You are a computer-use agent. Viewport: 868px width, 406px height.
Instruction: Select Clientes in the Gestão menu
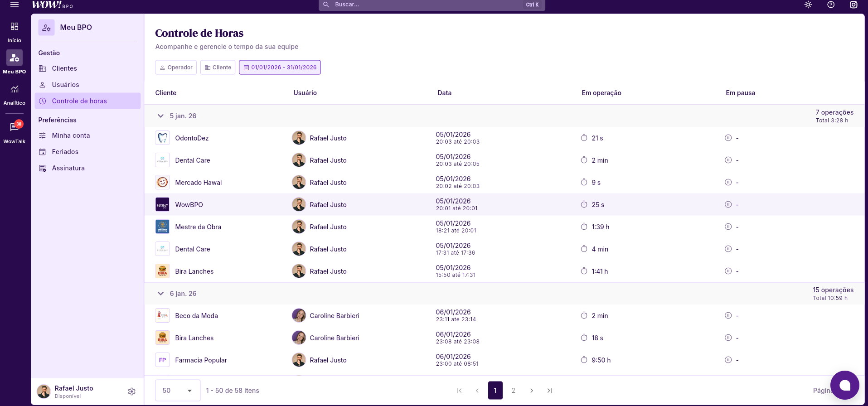64,68
